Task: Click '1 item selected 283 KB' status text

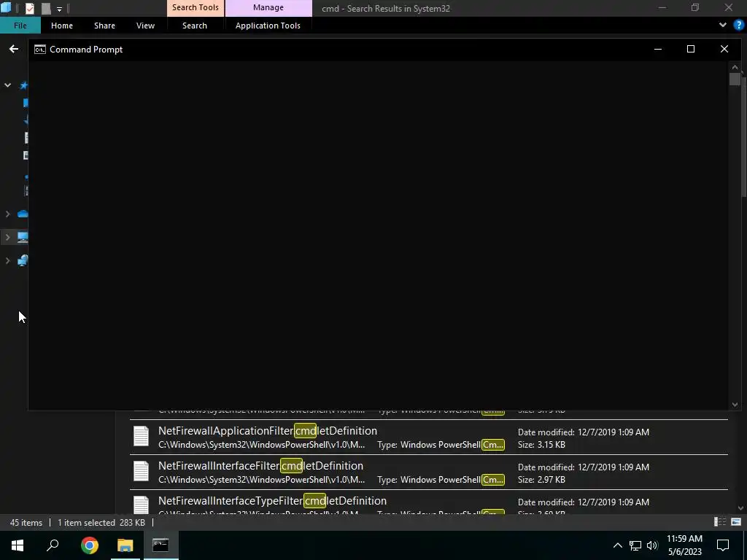Action: click(x=101, y=523)
